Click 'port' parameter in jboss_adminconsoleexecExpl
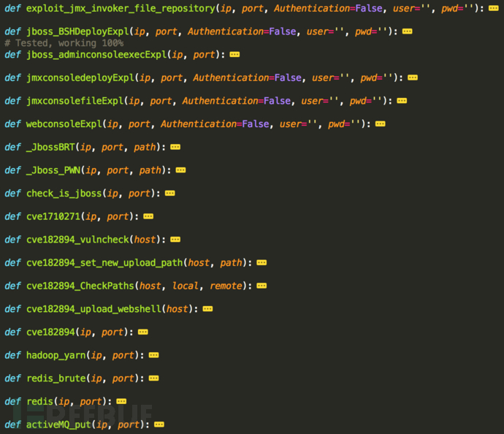The image size is (504, 434). pos(204,55)
